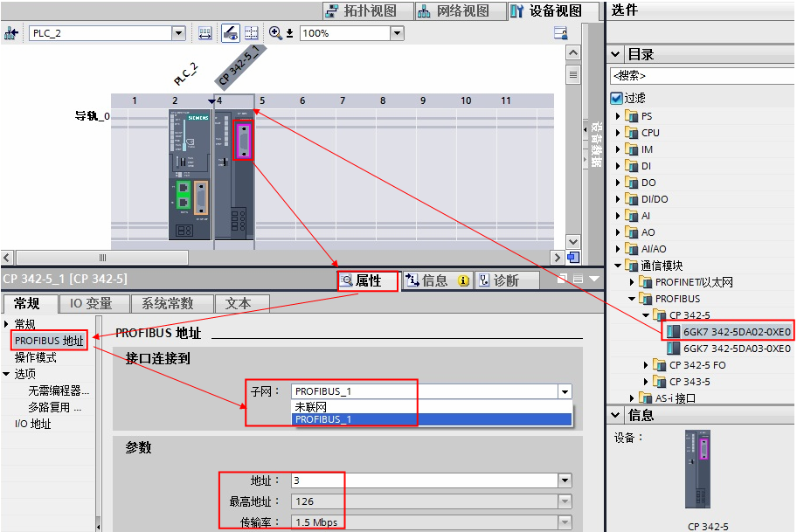Collapse the 目录 catalog section
The height and width of the screenshot is (532, 797).
coord(615,54)
